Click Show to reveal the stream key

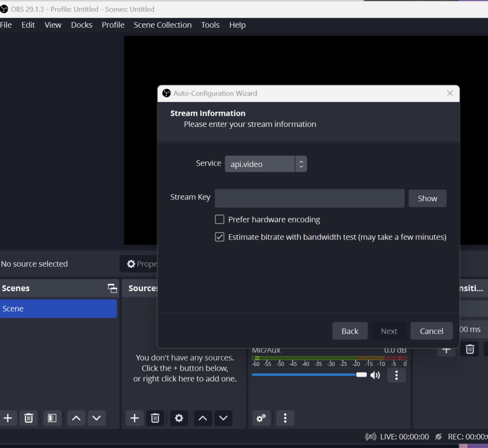[427, 198]
